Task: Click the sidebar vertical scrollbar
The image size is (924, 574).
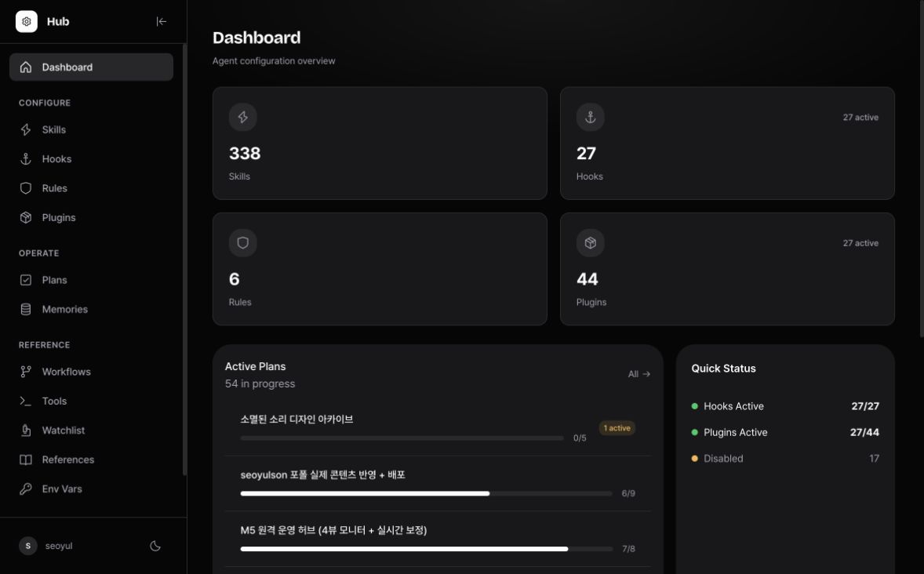Action: tap(184, 260)
